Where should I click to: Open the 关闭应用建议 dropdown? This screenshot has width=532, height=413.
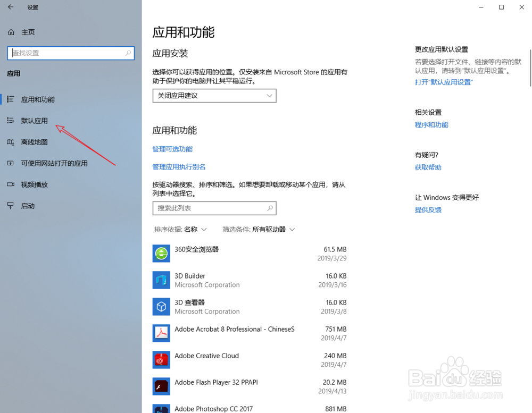(x=214, y=96)
